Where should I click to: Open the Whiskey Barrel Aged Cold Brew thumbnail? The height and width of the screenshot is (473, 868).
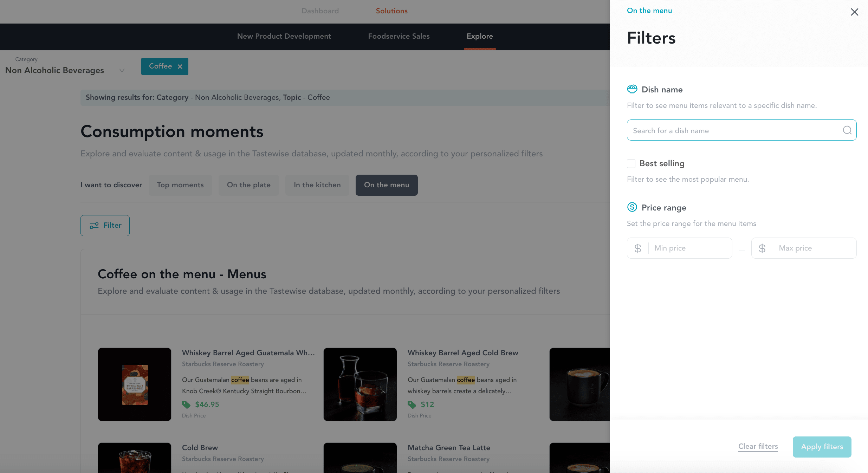(x=360, y=384)
